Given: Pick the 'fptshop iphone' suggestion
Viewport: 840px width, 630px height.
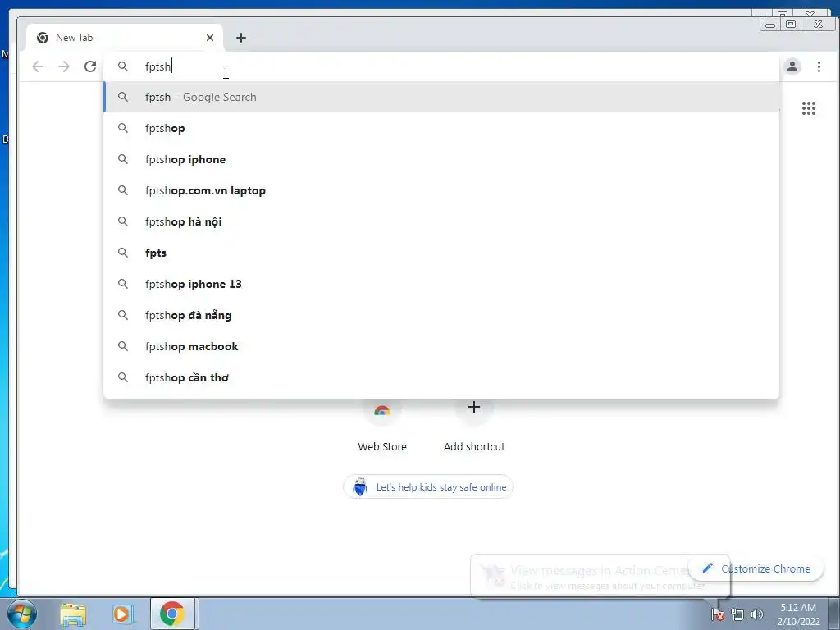Looking at the screenshot, I should coord(441,159).
